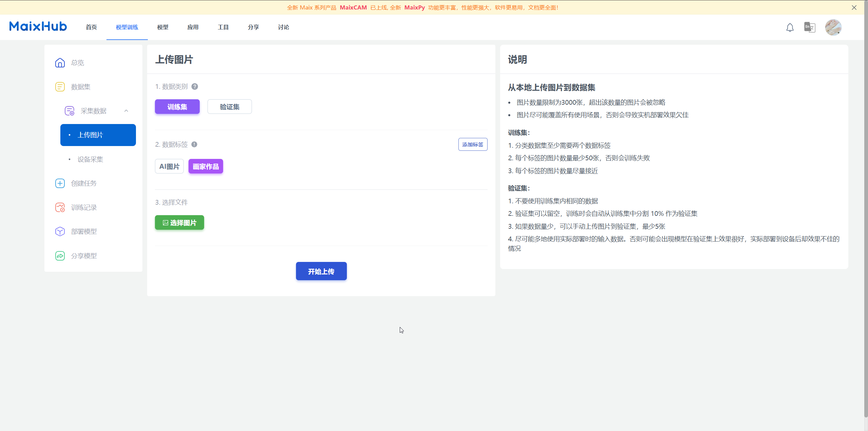Select the AI图片 label
Viewport: 868px width, 431px height.
169,166
